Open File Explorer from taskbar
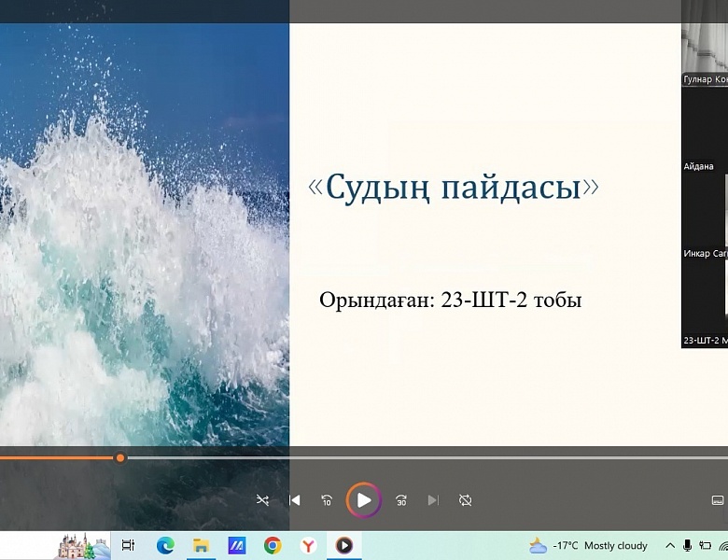The image size is (728, 560). [201, 545]
